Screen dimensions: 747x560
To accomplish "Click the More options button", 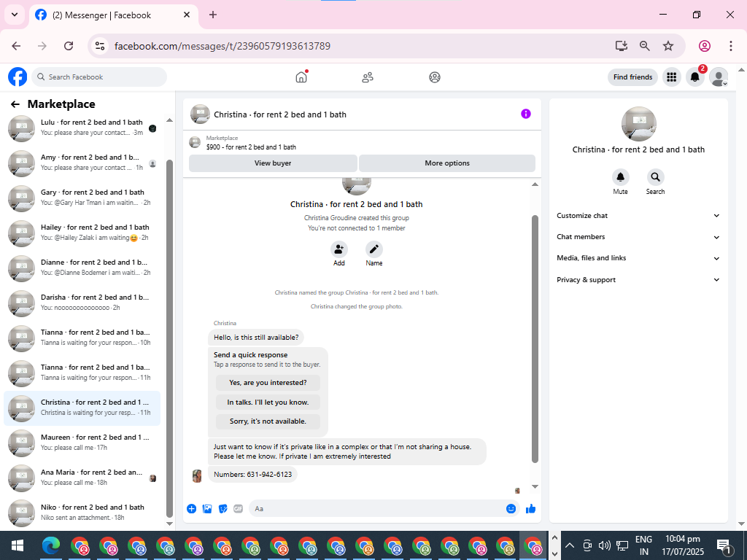I will [x=447, y=163].
